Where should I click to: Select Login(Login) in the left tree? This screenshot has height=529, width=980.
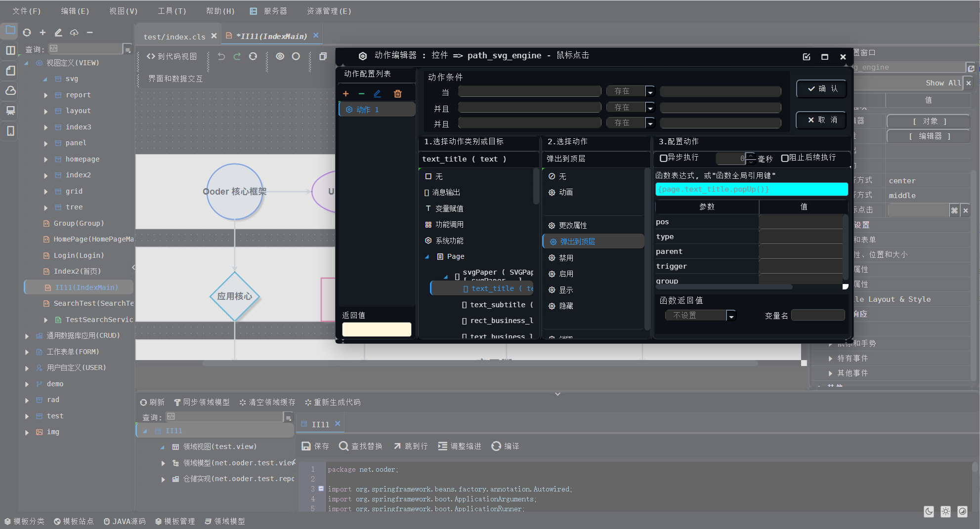click(79, 256)
